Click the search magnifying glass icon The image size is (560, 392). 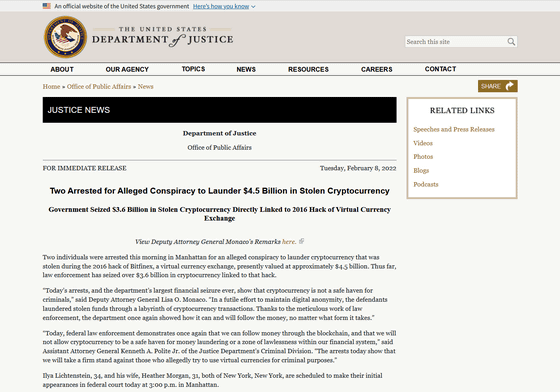(x=511, y=42)
